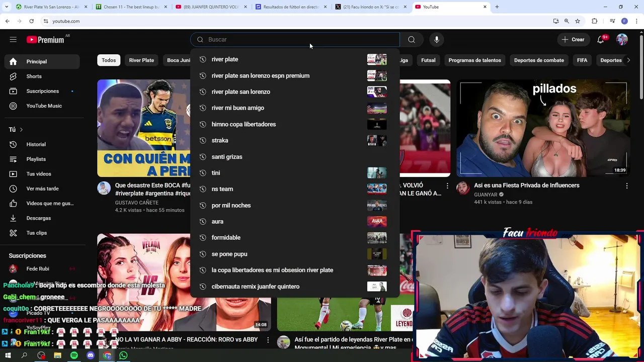Choose the 'por mil noches' suggestion

[x=295, y=205]
